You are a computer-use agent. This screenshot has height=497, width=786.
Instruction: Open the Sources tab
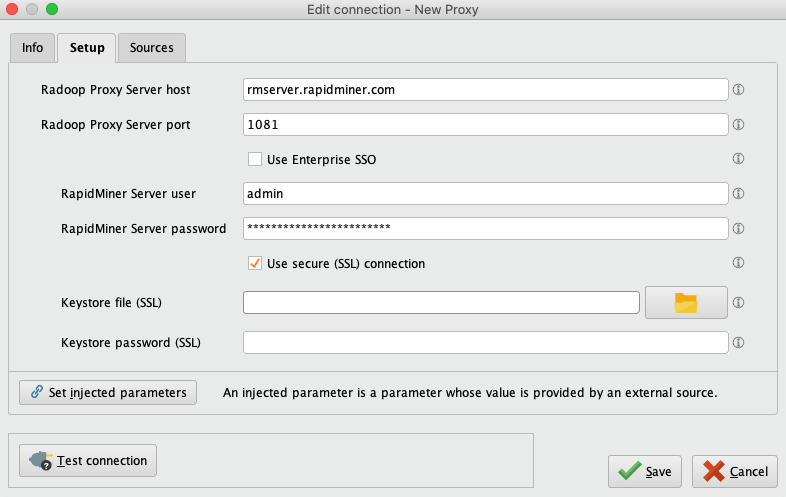click(151, 48)
